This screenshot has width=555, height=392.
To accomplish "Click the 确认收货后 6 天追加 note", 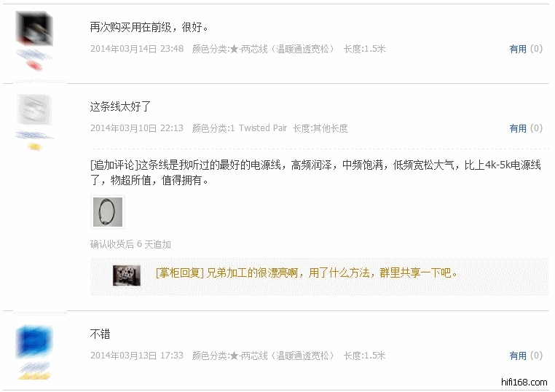I will click(130, 244).
